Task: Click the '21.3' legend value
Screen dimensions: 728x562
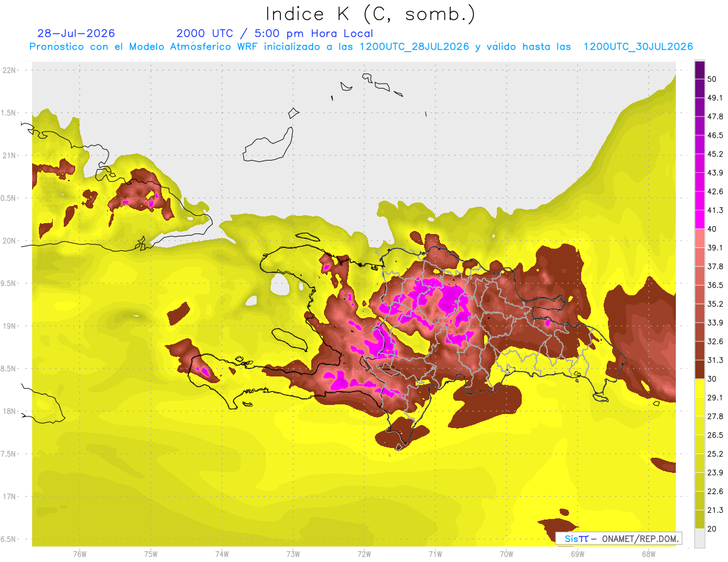Action: pos(715,510)
